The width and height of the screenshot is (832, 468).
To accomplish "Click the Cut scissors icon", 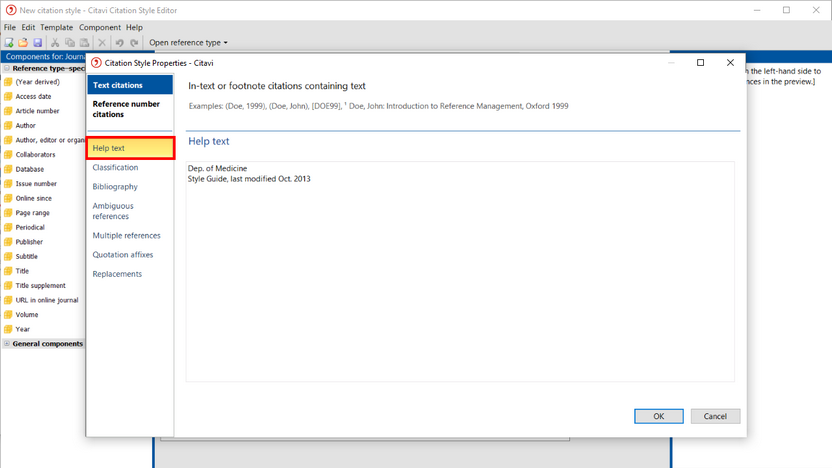I will [x=55, y=42].
